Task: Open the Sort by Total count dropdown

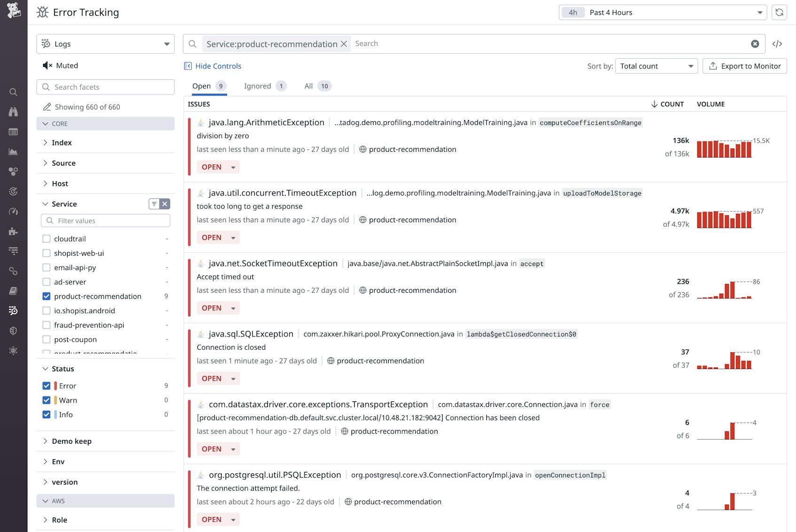Action: [x=656, y=66]
